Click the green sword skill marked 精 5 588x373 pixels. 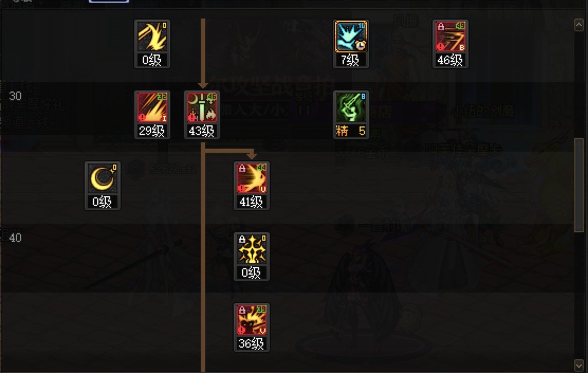click(x=351, y=115)
